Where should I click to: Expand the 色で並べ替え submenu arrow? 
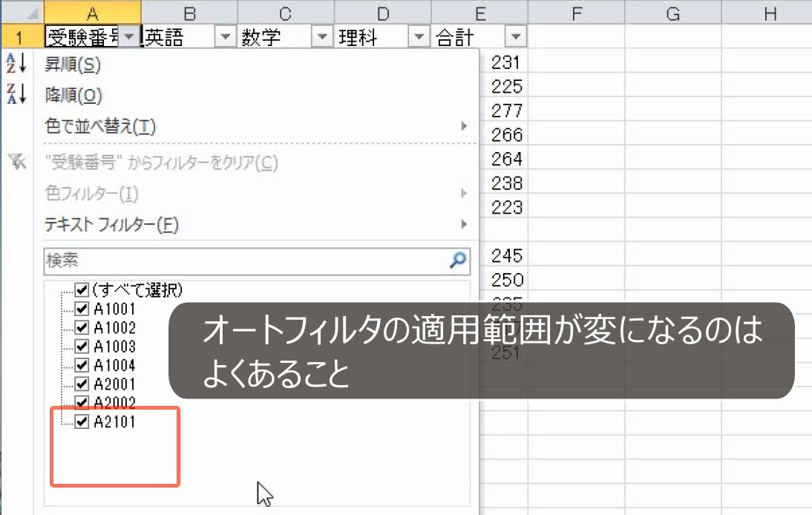(x=464, y=125)
